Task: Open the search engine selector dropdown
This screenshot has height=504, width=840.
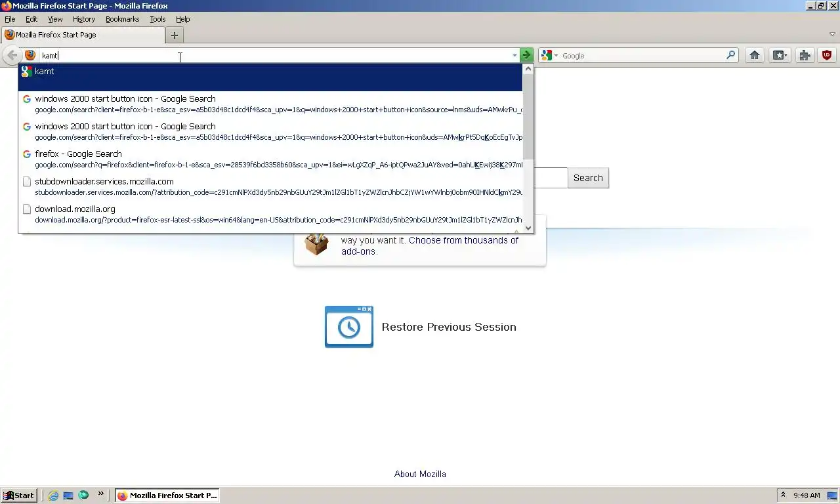Action: (556, 56)
